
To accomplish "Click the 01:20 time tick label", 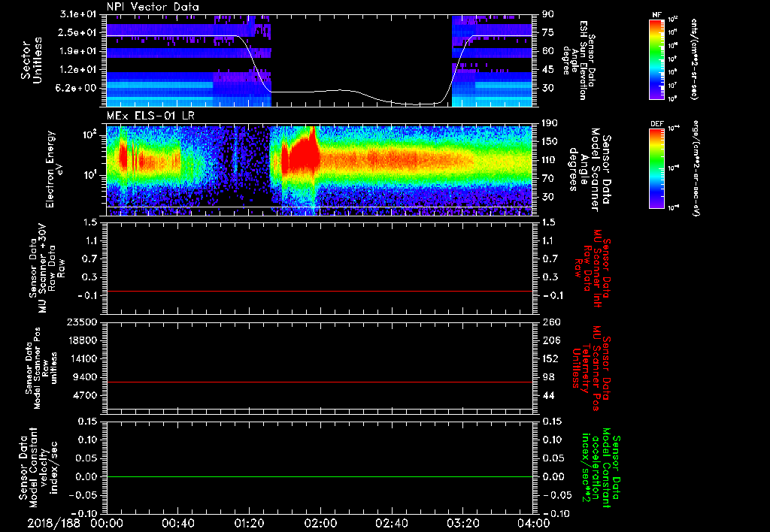I will 249,523.
